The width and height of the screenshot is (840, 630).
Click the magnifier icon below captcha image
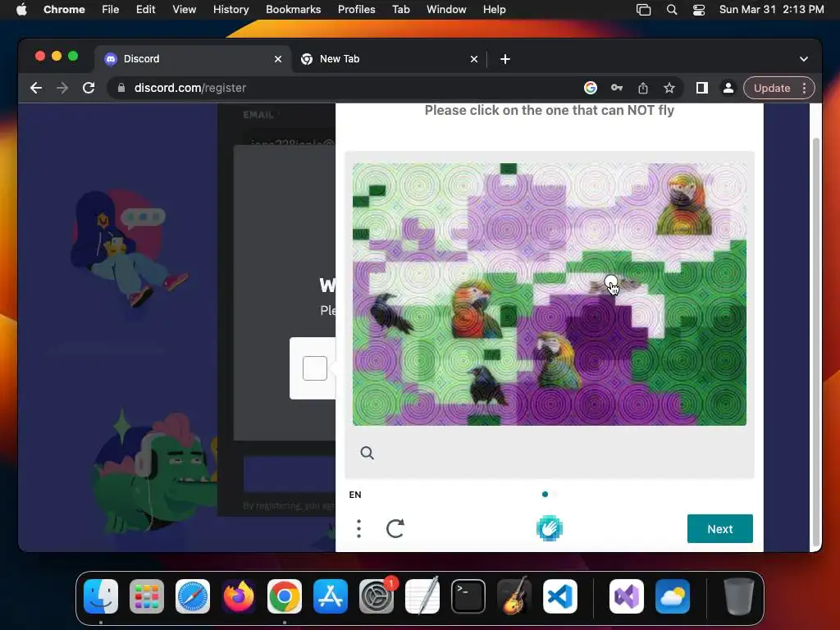(x=367, y=453)
